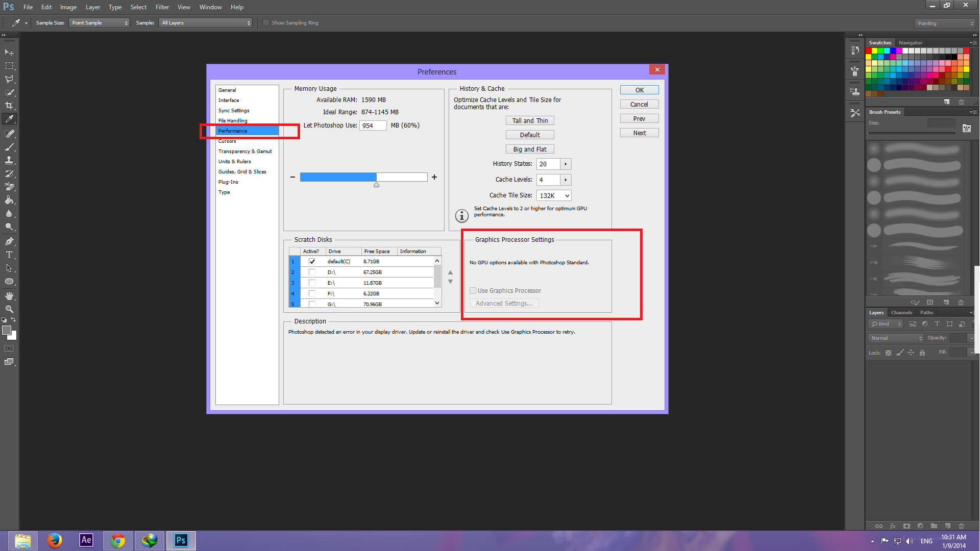Enable active checkbox for E drive
980x551 pixels.
311,283
